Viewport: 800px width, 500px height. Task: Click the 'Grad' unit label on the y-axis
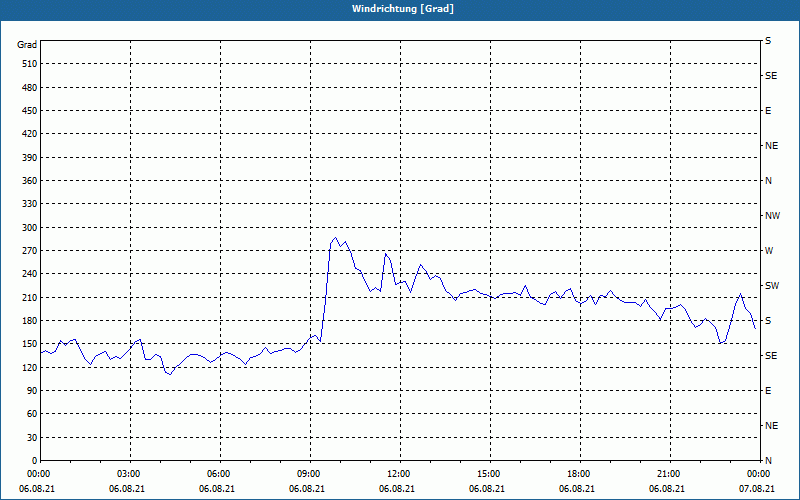click(x=27, y=45)
